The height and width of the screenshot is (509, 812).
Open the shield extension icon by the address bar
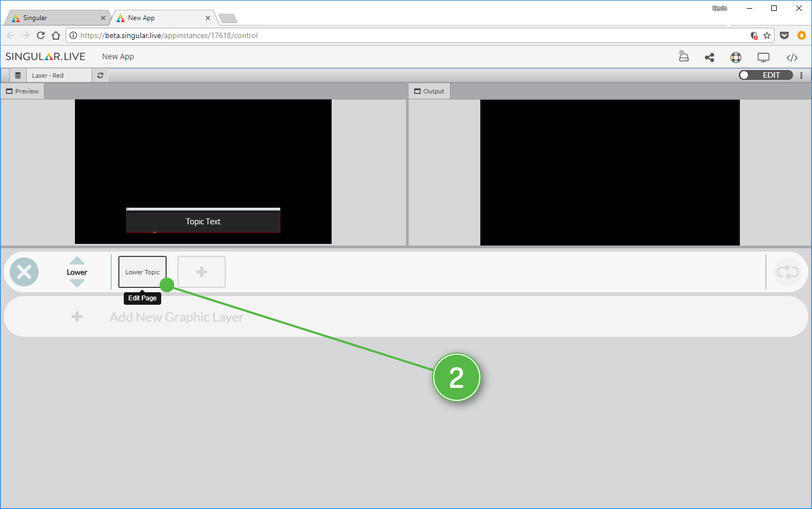[x=754, y=35]
